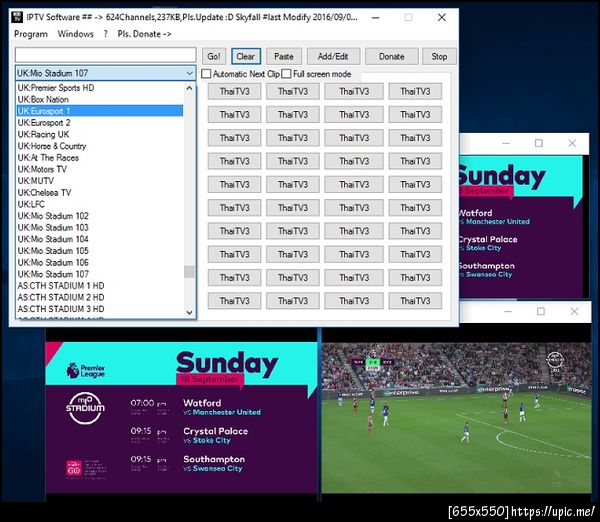The height and width of the screenshot is (522, 600).
Task: Minimize the football match video window
Action: tap(508, 312)
